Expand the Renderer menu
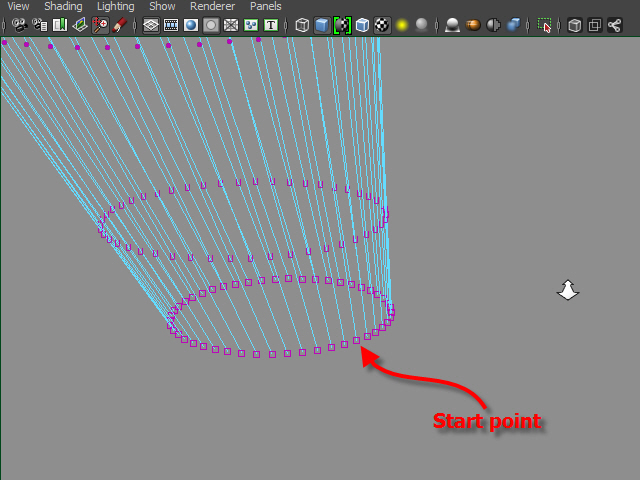Screen dimensions: 640x480 (x=212, y=6)
